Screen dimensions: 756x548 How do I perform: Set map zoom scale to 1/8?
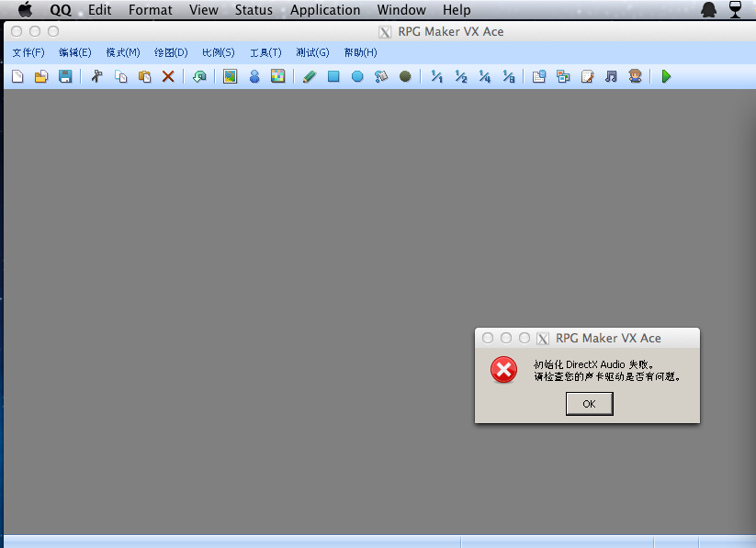click(509, 76)
